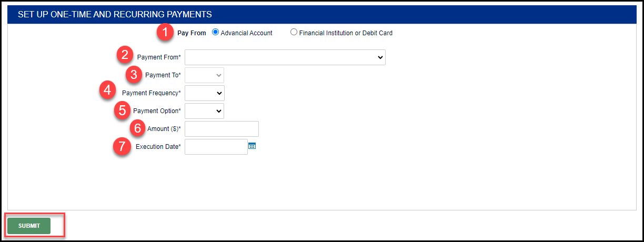Image resolution: width=644 pixels, height=242 pixels.
Task: Click the Set Up One-Time and Recurring Payments header
Action: (115, 14)
